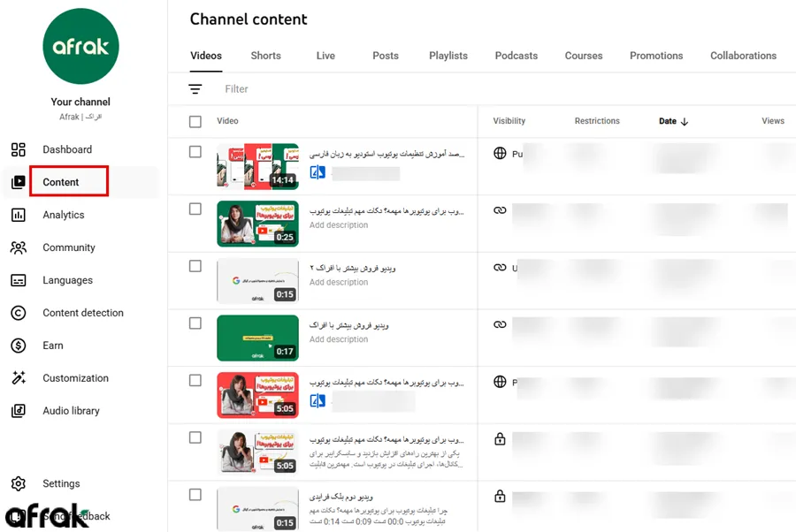796x532 pixels.
Task: Open Content detection copyright icon
Action: click(19, 313)
